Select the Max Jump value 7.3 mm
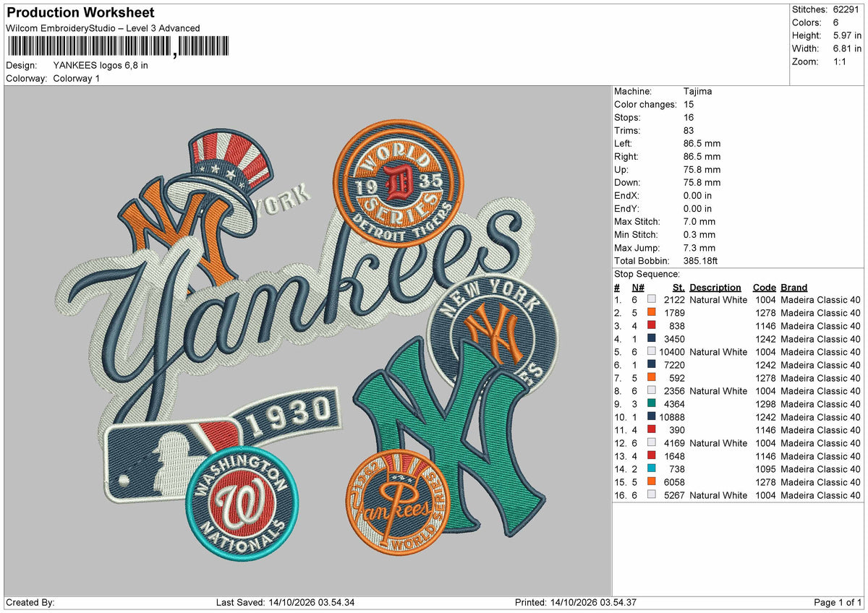This screenshot has width=868, height=613. 699,247
